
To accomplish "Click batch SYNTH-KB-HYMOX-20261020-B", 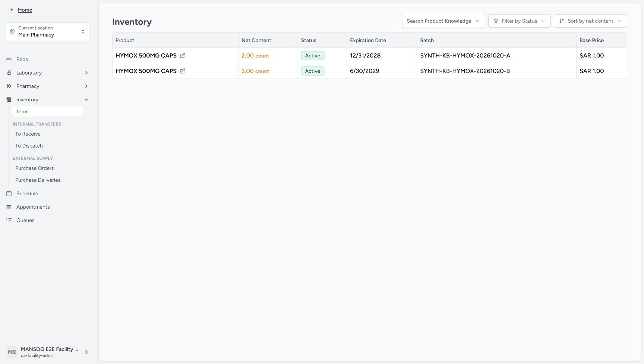I will pyautogui.click(x=465, y=71).
